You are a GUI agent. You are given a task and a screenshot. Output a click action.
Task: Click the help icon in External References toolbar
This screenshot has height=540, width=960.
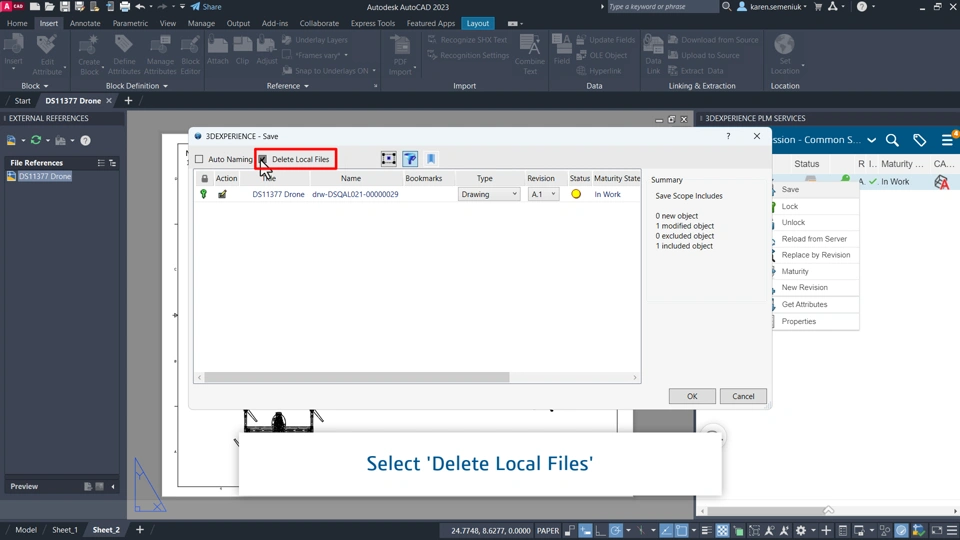click(86, 140)
